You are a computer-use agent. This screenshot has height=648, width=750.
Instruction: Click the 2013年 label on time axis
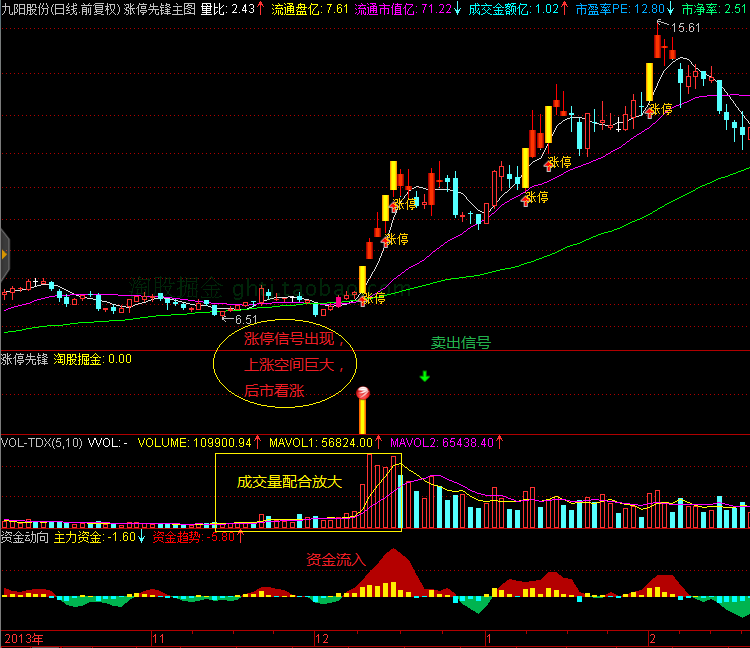[23, 639]
